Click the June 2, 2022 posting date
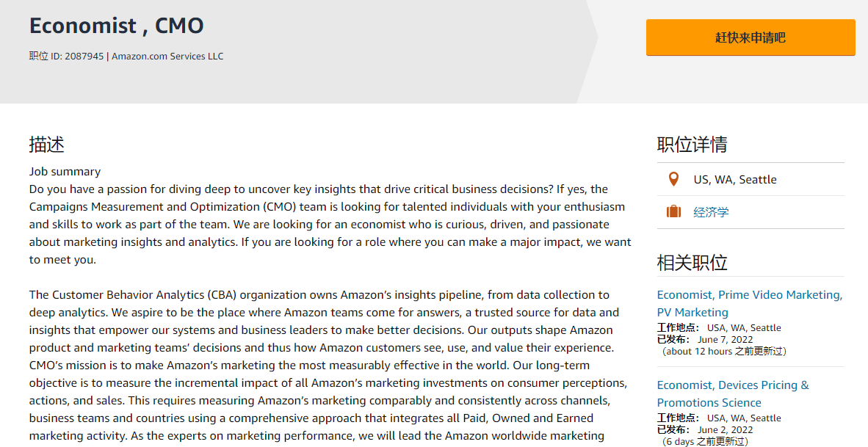The height and width of the screenshot is (447, 868). pyautogui.click(x=725, y=430)
